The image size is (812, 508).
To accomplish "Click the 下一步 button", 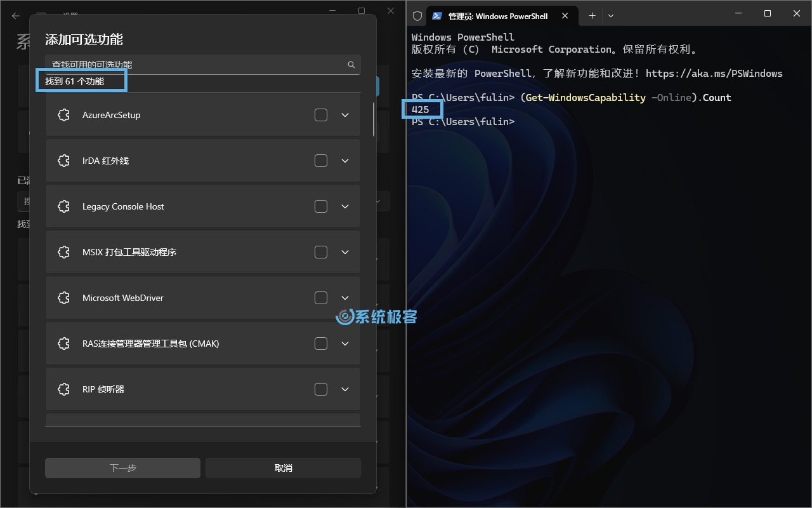I will pyautogui.click(x=122, y=468).
